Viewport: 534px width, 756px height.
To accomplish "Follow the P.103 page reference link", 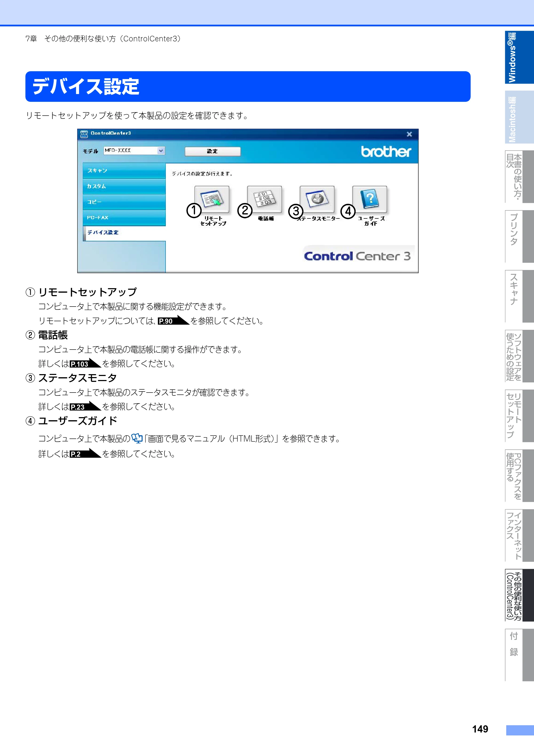I will [x=85, y=363].
